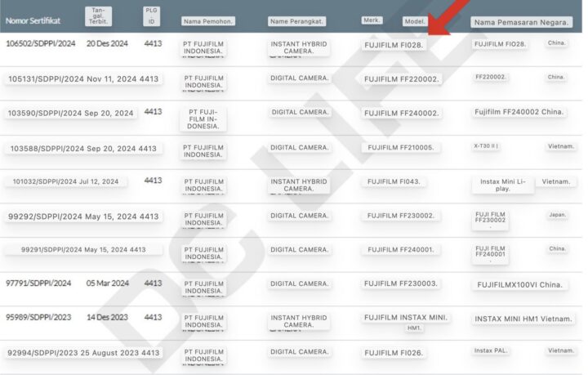Viewport: 588px width, 375px height.
Task: Select the 99292/SDPPI/2024 May 15, 2024 entry
Action: pos(83,217)
